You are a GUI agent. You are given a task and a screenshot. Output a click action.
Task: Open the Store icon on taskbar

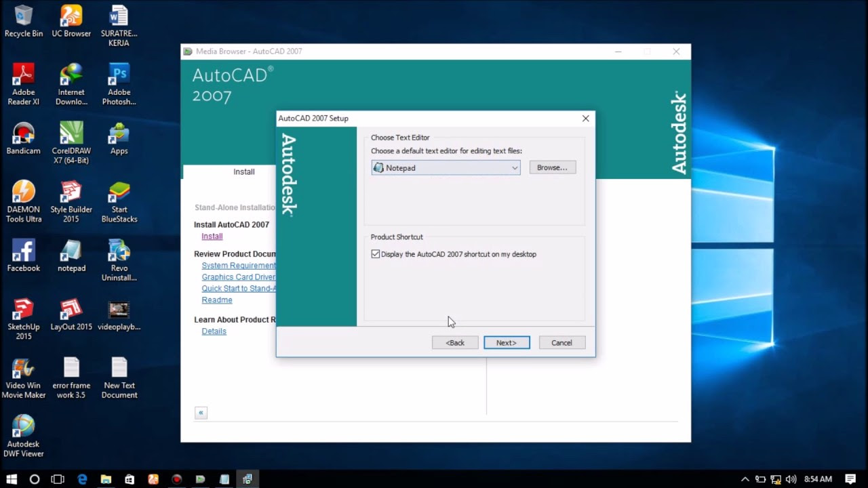(130, 479)
